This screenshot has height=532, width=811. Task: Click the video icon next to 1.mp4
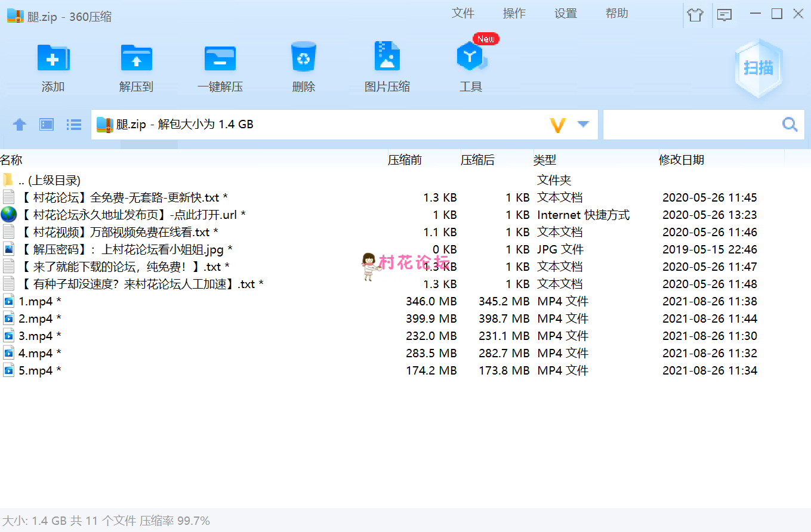click(8, 301)
